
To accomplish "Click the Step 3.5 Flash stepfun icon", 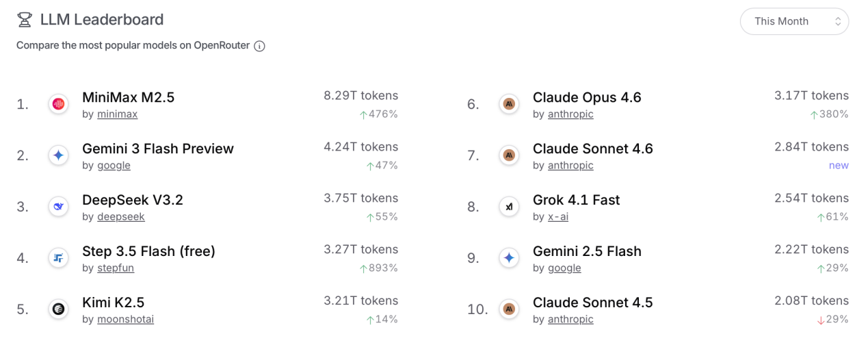I will coord(58,258).
